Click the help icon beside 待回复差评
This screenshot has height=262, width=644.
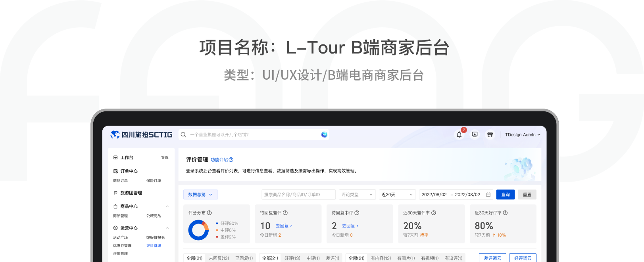[285, 213]
